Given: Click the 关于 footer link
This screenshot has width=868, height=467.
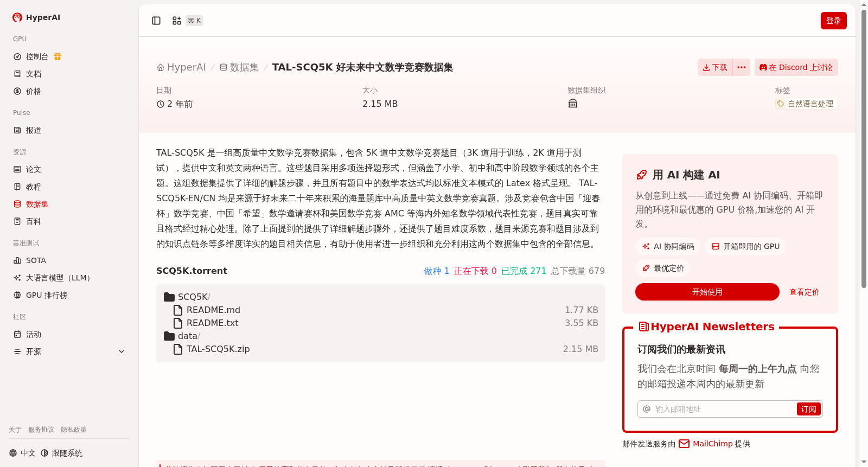Looking at the screenshot, I should pos(15,430).
